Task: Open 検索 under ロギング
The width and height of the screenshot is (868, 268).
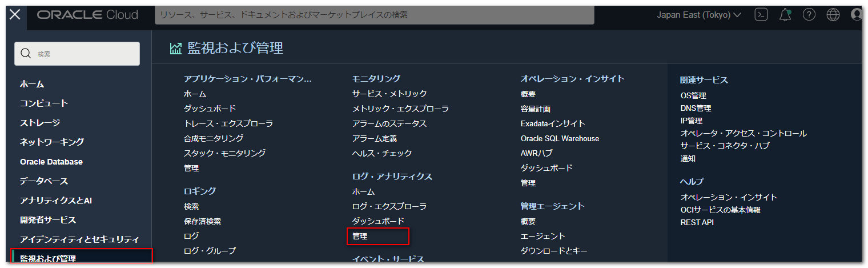Action: tap(191, 206)
